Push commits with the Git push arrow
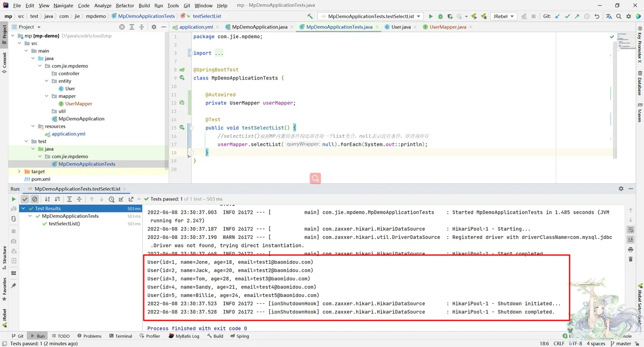Image resolution: width=644 pixels, height=347 pixels. coord(577,16)
